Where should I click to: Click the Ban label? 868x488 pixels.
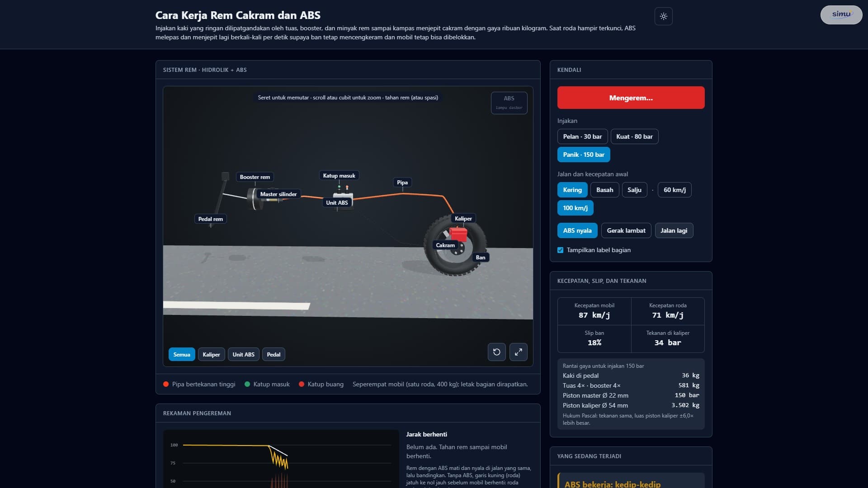coord(481,258)
